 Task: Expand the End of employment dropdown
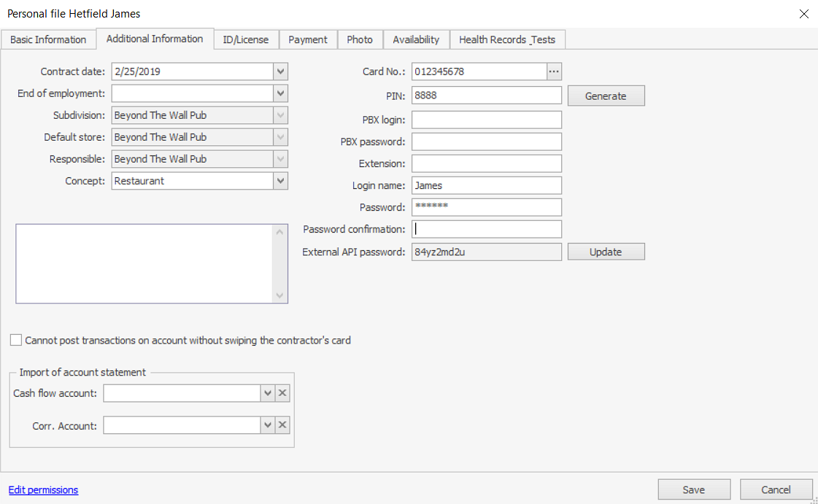point(281,93)
